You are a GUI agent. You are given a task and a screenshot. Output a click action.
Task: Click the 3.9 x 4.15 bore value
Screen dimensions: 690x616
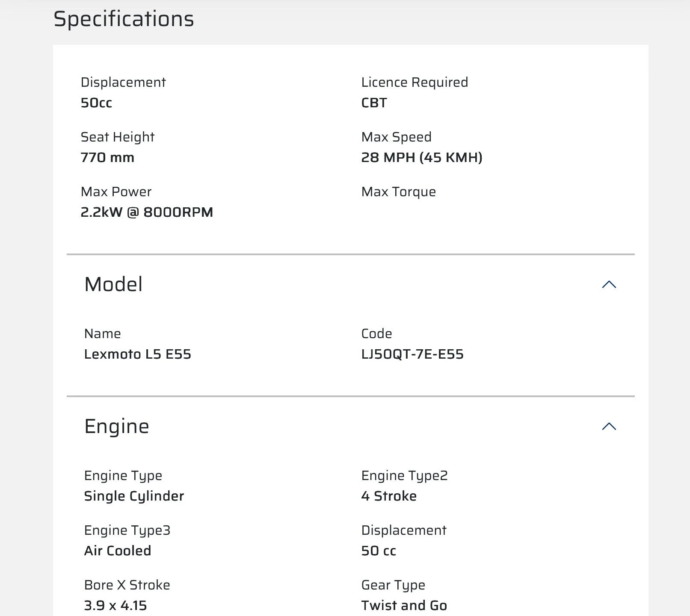[115, 606]
